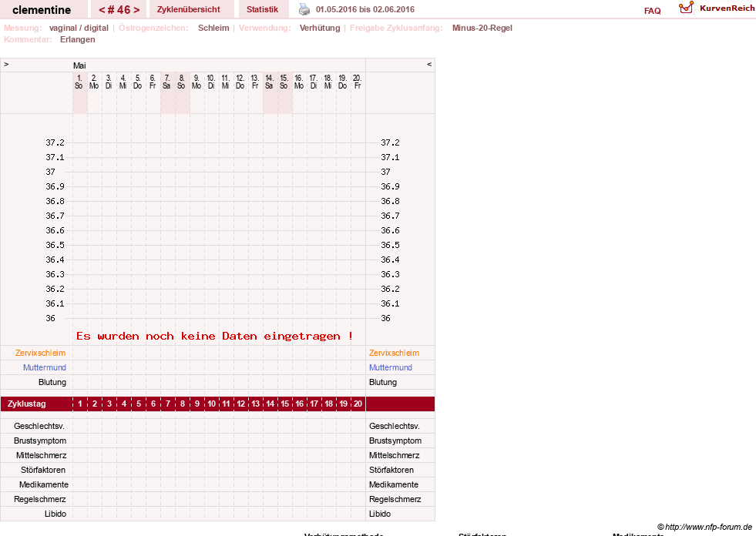Click the 'Es wurden noch keine Daten eingetragen' message
756x536 pixels.
[214, 336]
